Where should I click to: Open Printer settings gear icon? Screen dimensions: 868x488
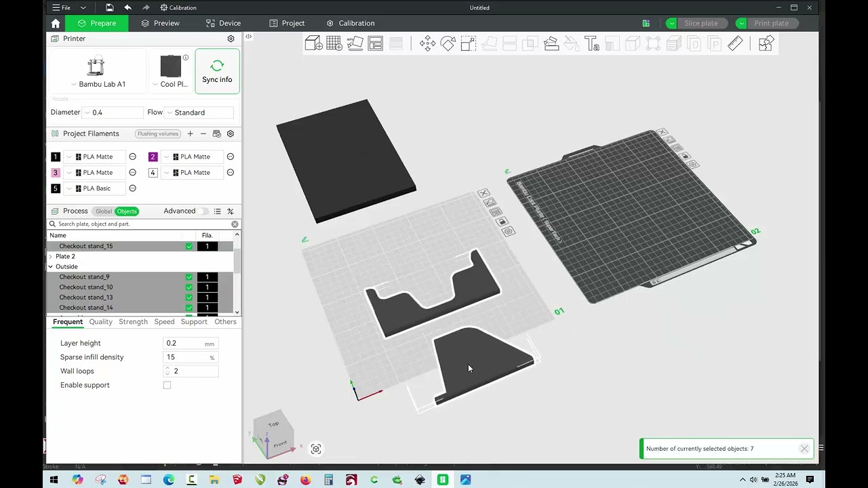231,39
